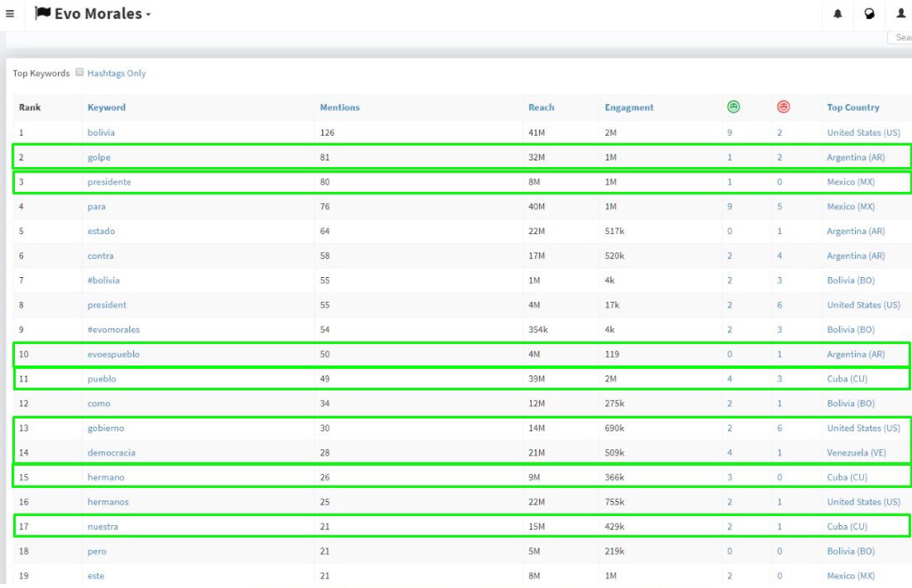The image size is (912, 588).
Task: Click reach value 41M for bolivia
Action: pyautogui.click(x=537, y=132)
